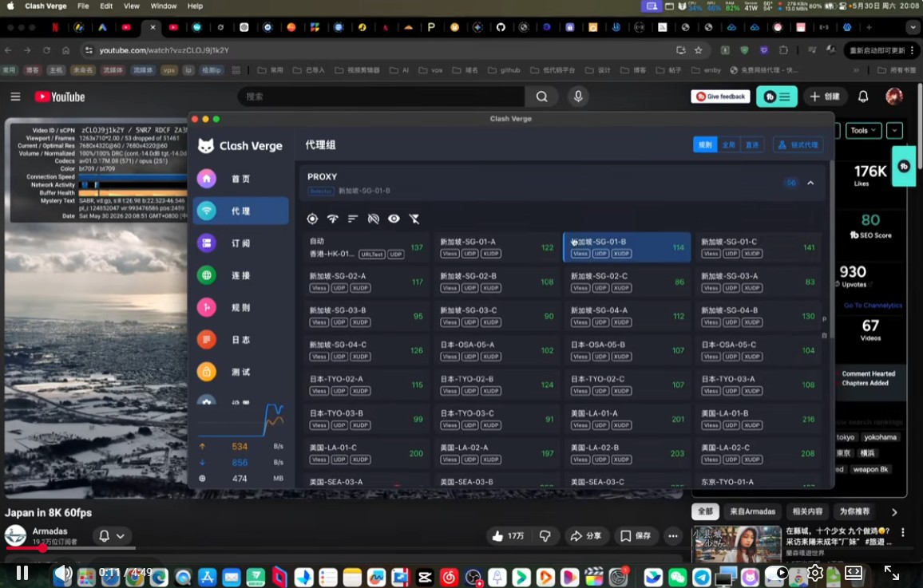Open the File menu
This screenshot has height=588, width=923.
pos(83,6)
